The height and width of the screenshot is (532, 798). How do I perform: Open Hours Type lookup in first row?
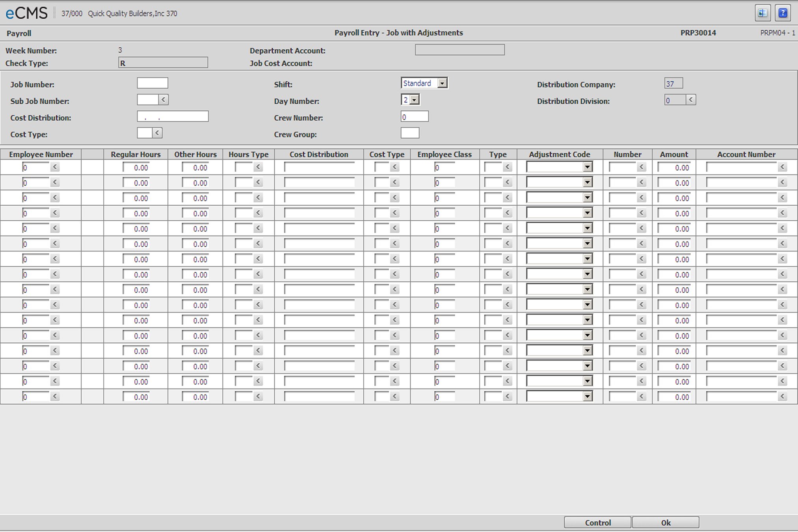tap(258, 167)
